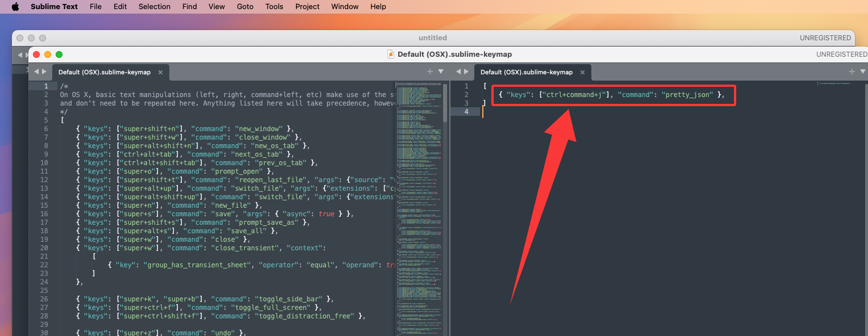868x336 pixels.
Task: Open the Find menu
Action: coord(190,7)
